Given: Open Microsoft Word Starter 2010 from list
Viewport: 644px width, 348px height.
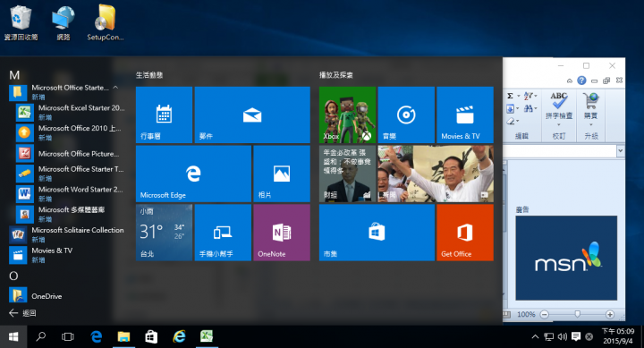Looking at the screenshot, I should [x=70, y=194].
